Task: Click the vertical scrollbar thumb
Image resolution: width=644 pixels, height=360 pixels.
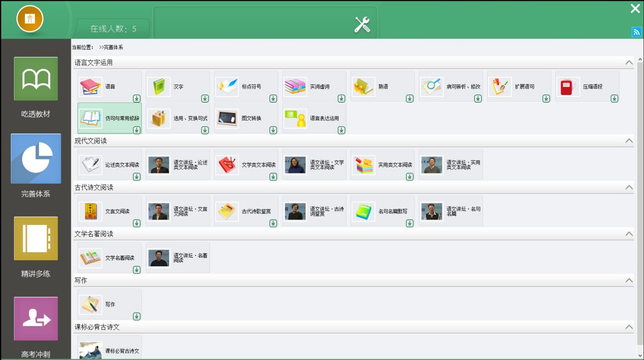Action: click(x=640, y=203)
